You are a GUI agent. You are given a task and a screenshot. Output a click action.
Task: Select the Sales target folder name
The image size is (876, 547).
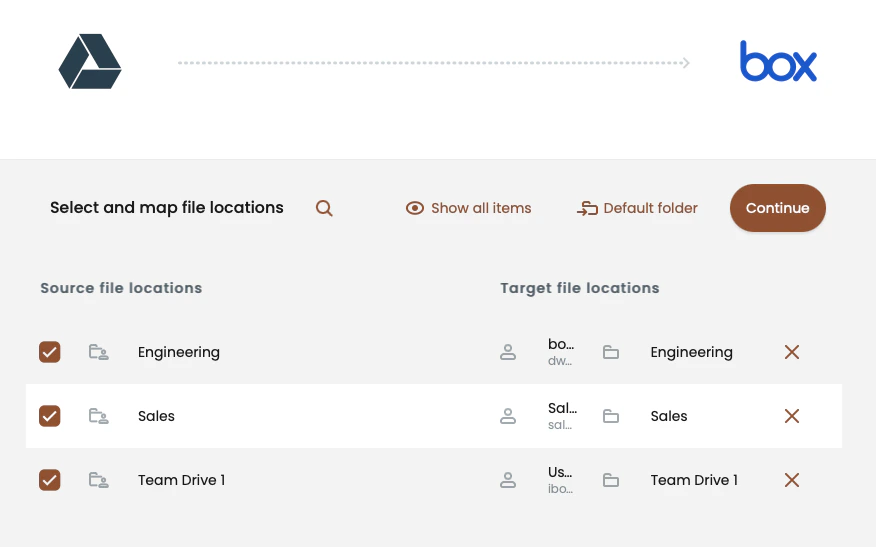coord(668,416)
